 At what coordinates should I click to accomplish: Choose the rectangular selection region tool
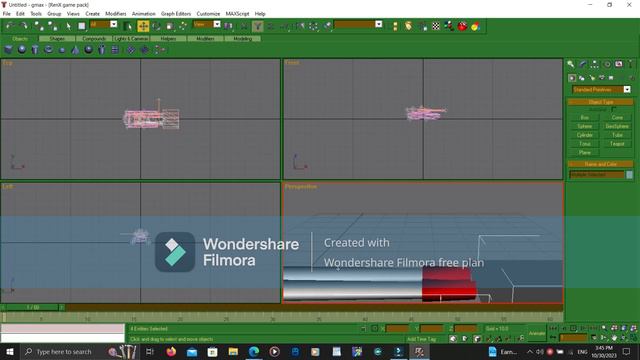point(82,26)
